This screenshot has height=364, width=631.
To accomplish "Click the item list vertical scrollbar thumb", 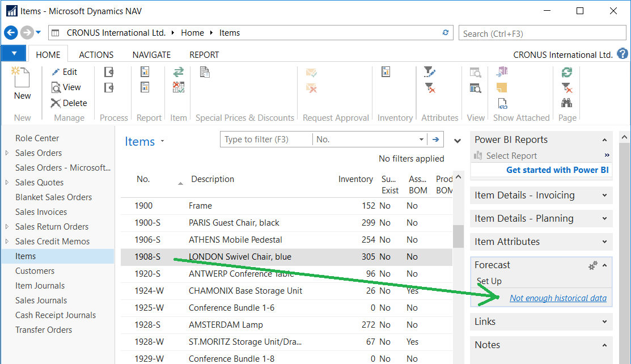I will click(x=458, y=236).
